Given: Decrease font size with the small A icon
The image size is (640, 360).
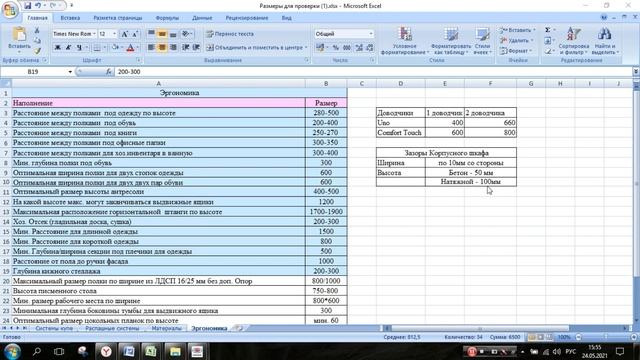Looking at the screenshot, I should click(x=135, y=34).
